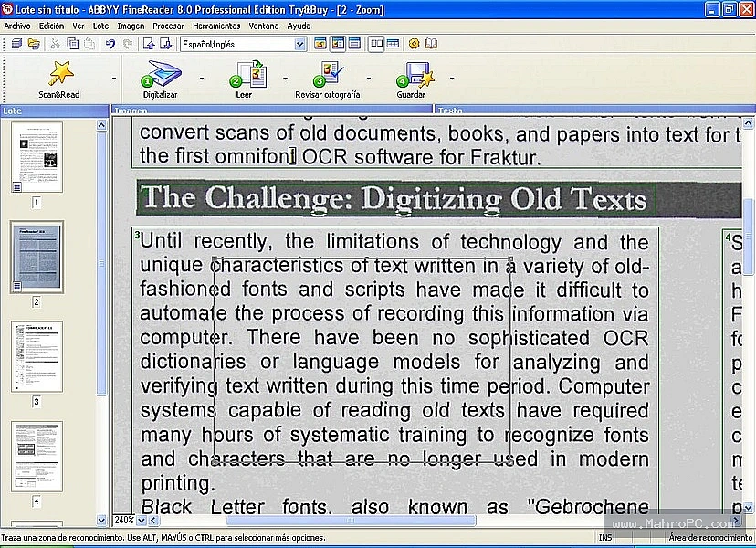Screen dimensions: 756x548
Task: Click image horizontal scrollbar thumb
Action: click(x=351, y=521)
